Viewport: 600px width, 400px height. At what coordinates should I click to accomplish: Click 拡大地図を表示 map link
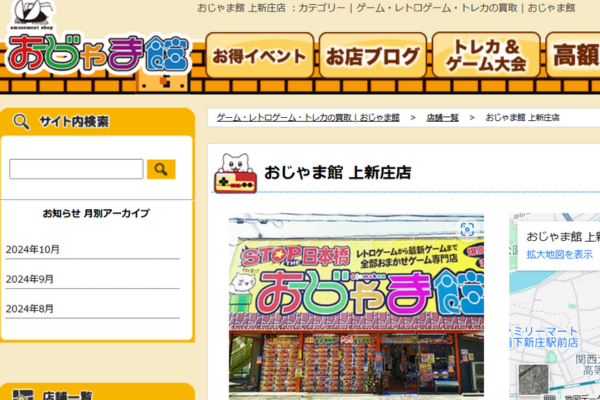pyautogui.click(x=559, y=254)
